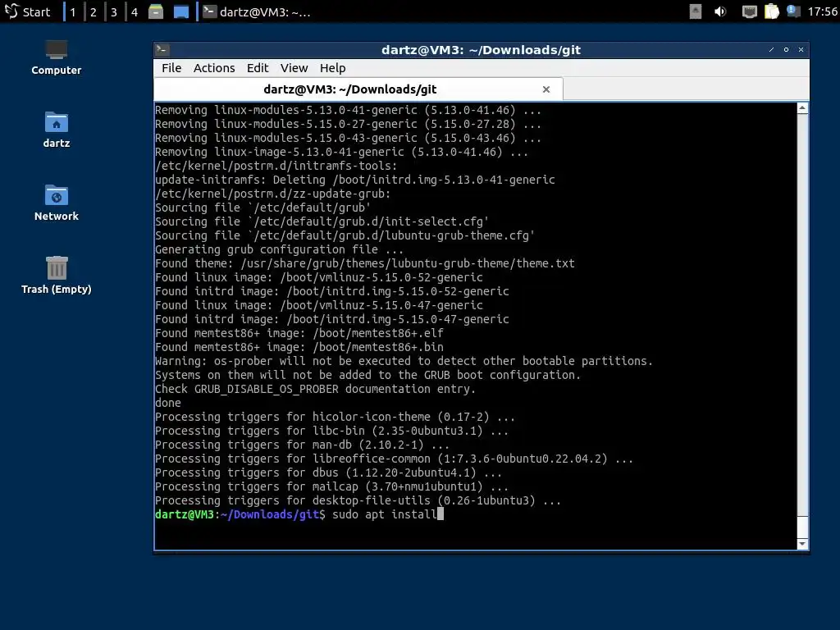Select the dartz home folder desktop icon
The image size is (840, 630).
pyautogui.click(x=57, y=130)
